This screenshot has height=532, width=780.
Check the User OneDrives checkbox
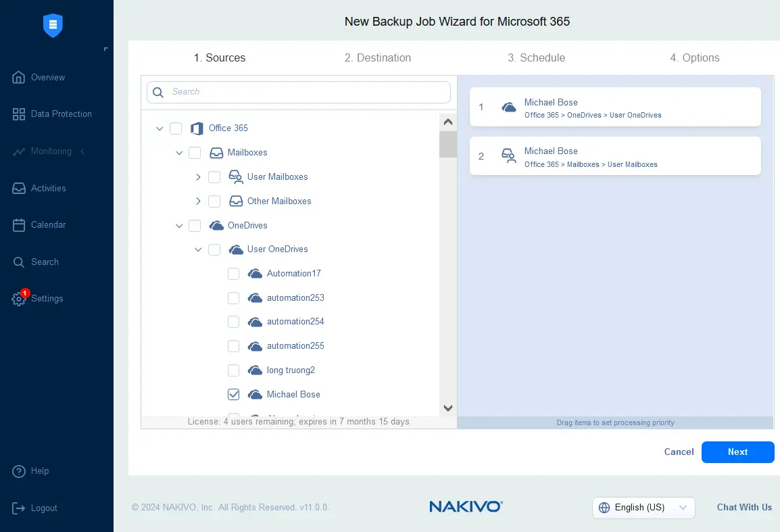coord(214,249)
